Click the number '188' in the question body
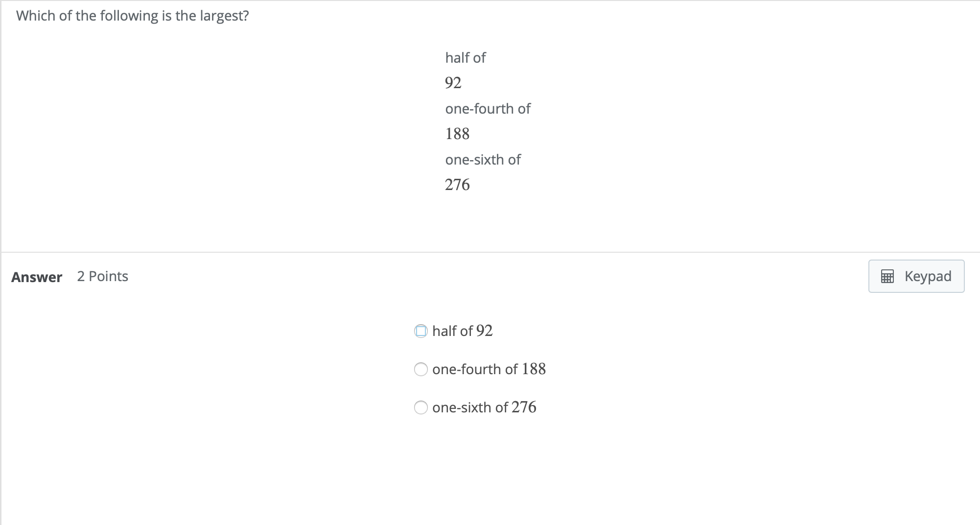 457,133
